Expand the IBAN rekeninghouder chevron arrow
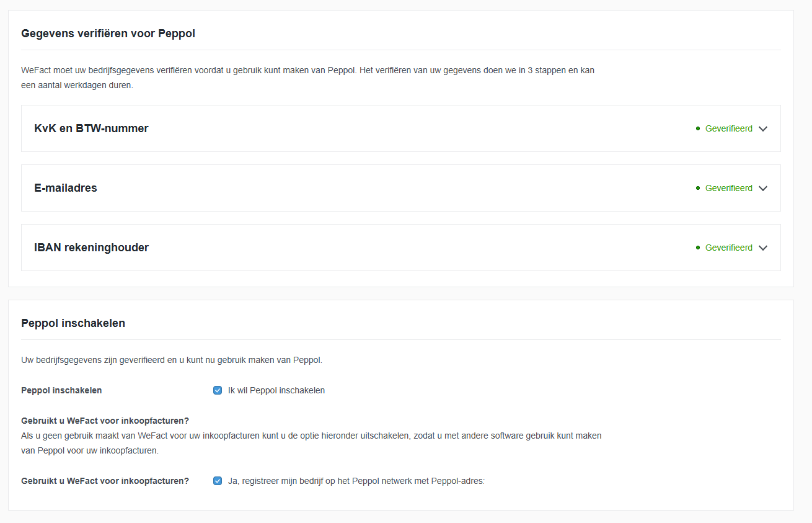Image resolution: width=812 pixels, height=523 pixels. [x=763, y=248]
